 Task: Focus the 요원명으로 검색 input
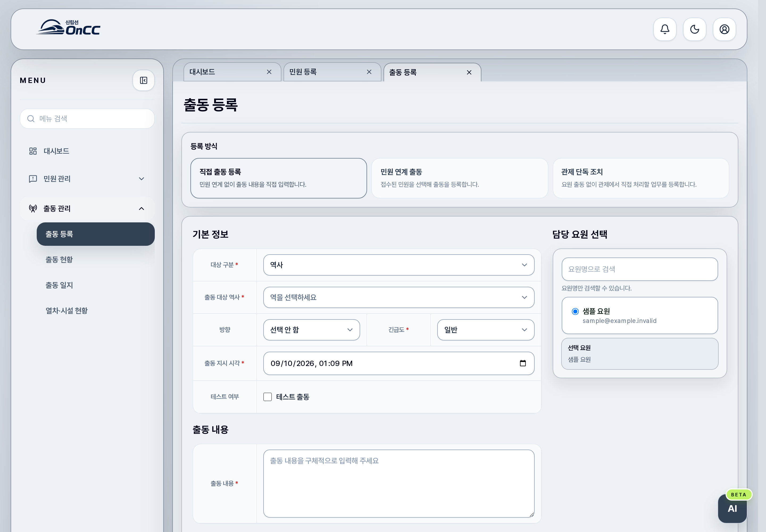pyautogui.click(x=640, y=269)
